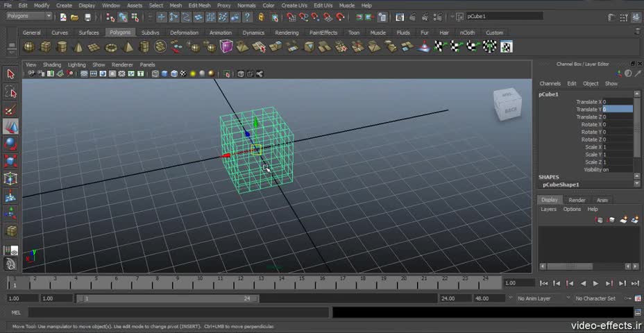
Task: Expand the No Character Set dropdown
Action: [598, 298]
